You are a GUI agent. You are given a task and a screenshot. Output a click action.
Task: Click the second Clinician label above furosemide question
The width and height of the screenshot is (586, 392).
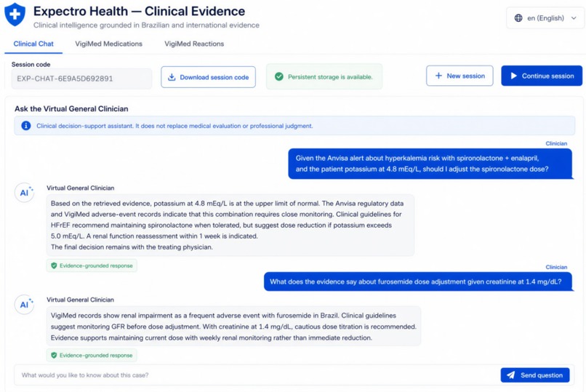556,267
